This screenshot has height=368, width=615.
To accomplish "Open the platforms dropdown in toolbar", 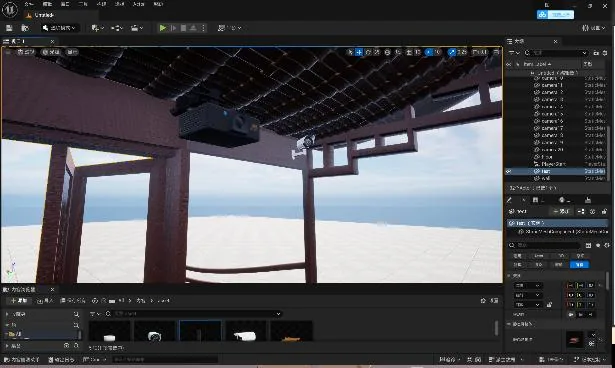I will pyautogui.click(x=229, y=28).
